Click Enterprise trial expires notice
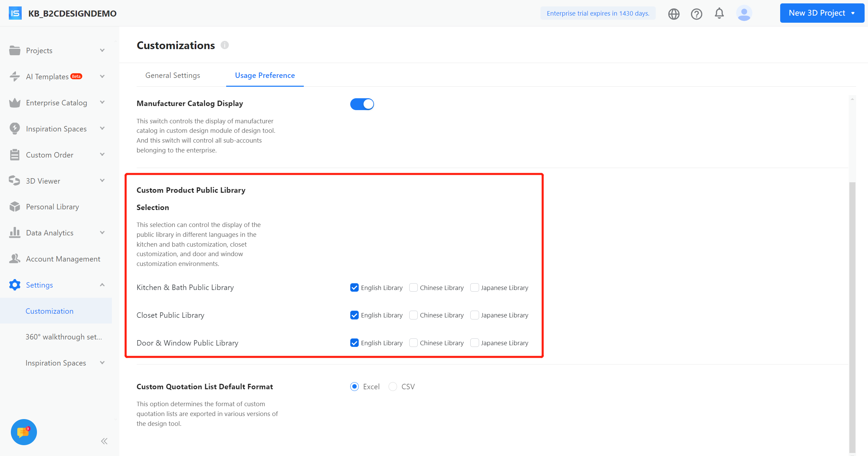868x456 pixels. coord(598,13)
